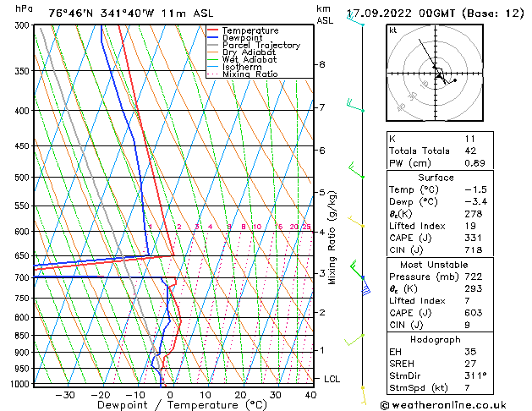The image size is (532, 411).
Task: Click the 'km ASL' altitude axis label
Action: point(325,14)
